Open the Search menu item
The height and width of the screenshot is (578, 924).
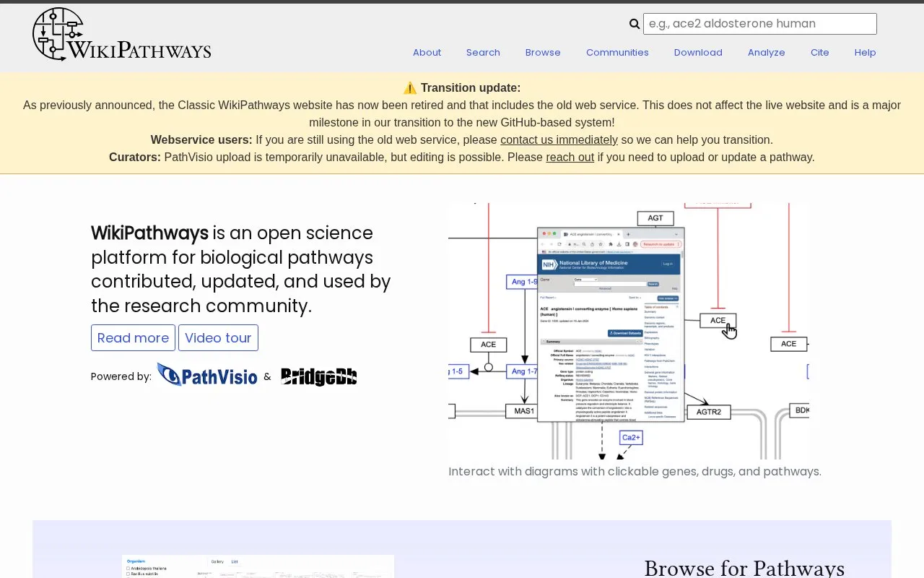pyautogui.click(x=483, y=53)
